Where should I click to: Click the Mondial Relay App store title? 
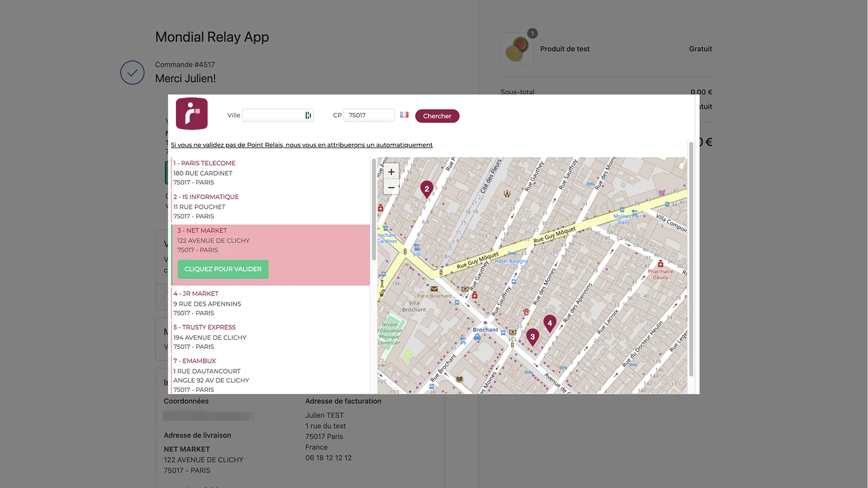click(212, 37)
